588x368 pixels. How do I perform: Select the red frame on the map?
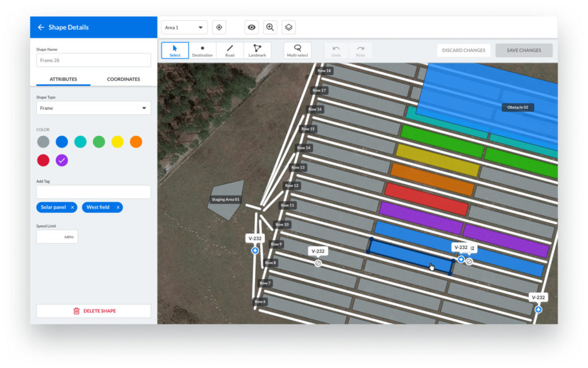pyautogui.click(x=427, y=199)
